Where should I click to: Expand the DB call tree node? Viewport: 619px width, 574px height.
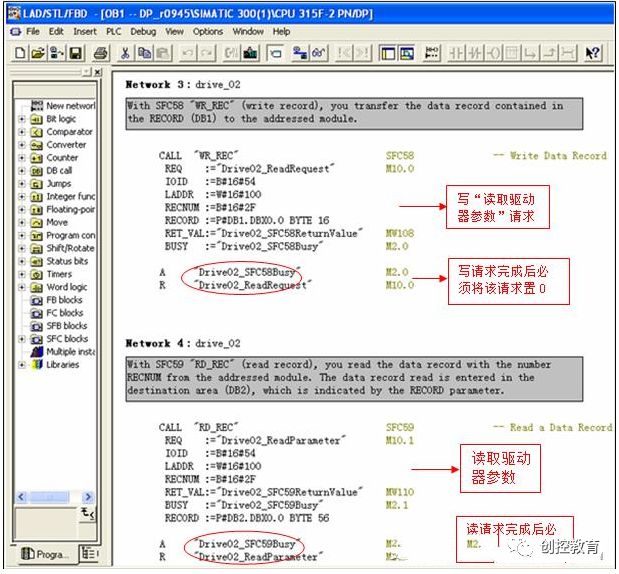click(22, 171)
